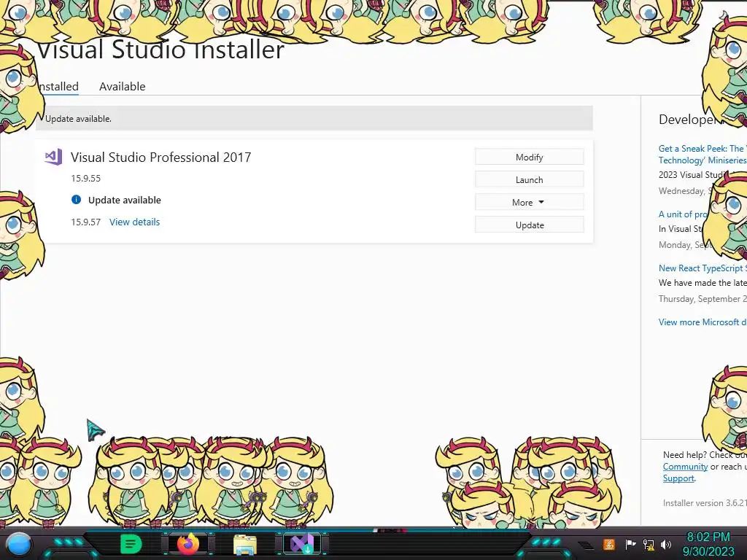Switch to the Available tab
Screen dimensions: 747x560
(x=122, y=86)
